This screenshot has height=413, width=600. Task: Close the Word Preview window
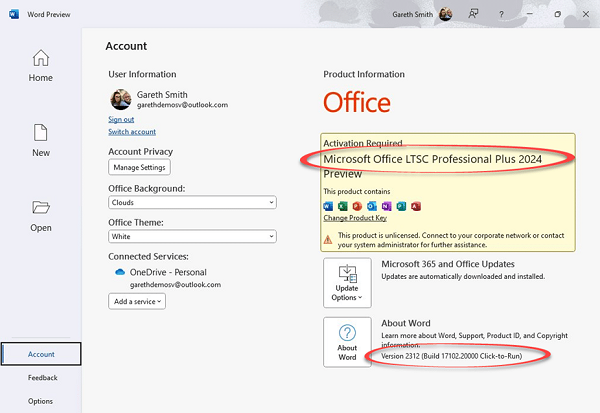point(585,14)
